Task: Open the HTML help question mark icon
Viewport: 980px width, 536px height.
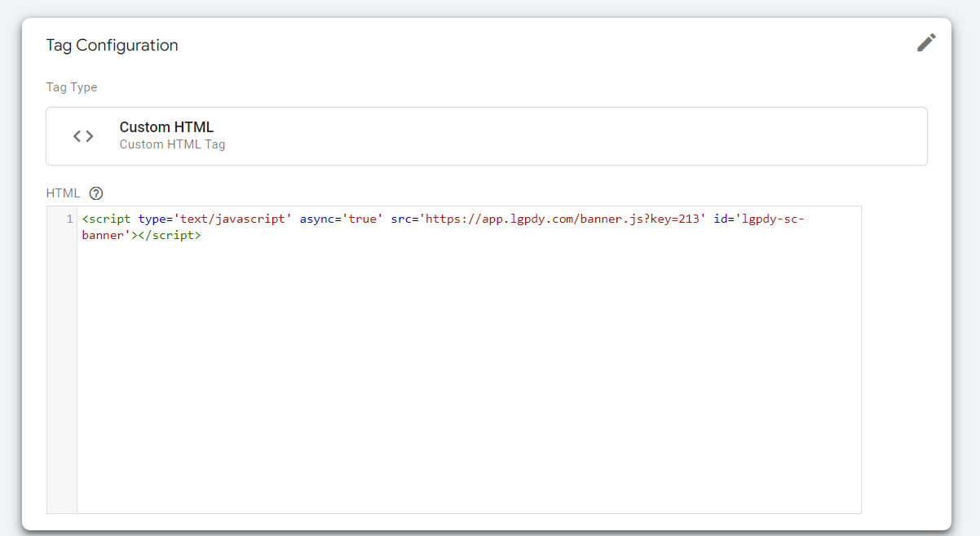Action: pos(96,193)
